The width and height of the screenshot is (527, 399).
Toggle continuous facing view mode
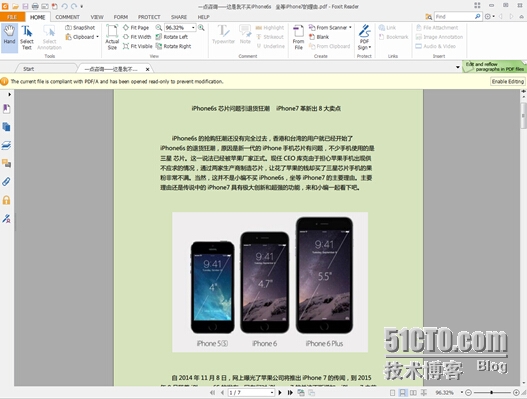tap(424, 393)
